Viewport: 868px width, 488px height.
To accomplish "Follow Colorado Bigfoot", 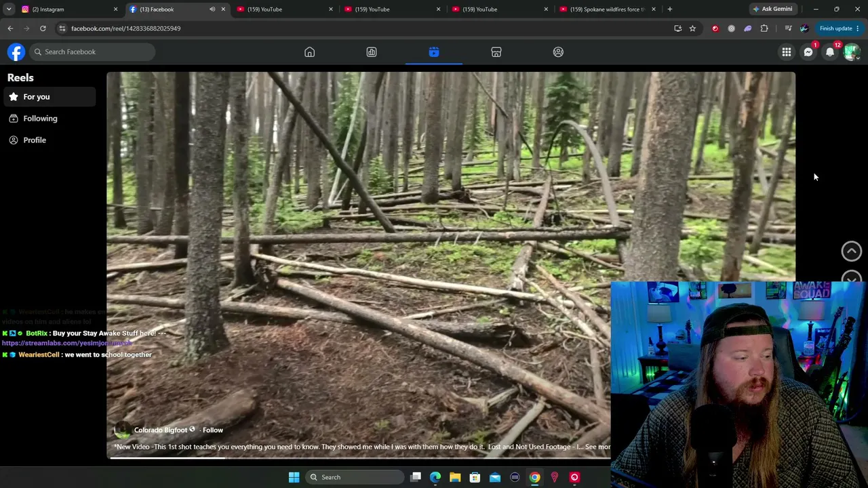I will (212, 430).
